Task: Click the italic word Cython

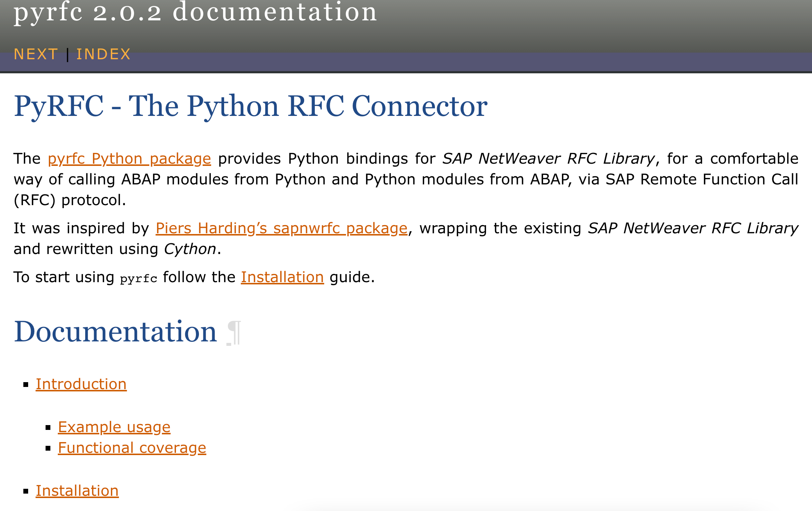Action: point(190,249)
